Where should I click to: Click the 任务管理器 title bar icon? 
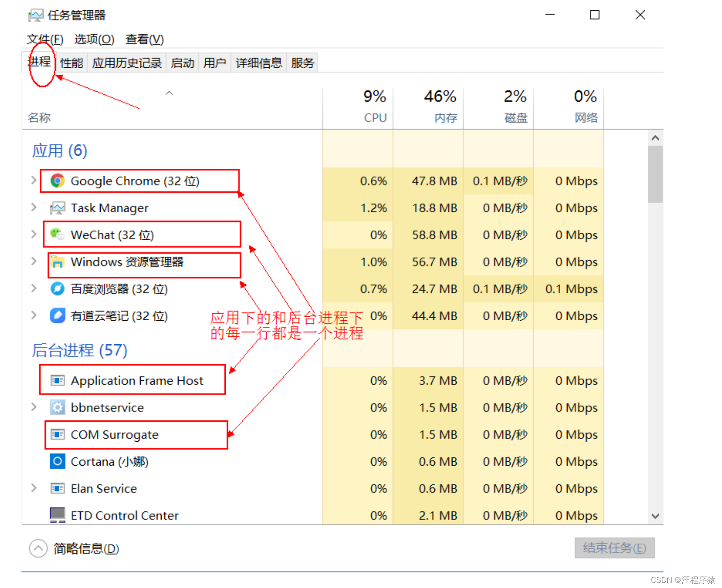(36, 16)
